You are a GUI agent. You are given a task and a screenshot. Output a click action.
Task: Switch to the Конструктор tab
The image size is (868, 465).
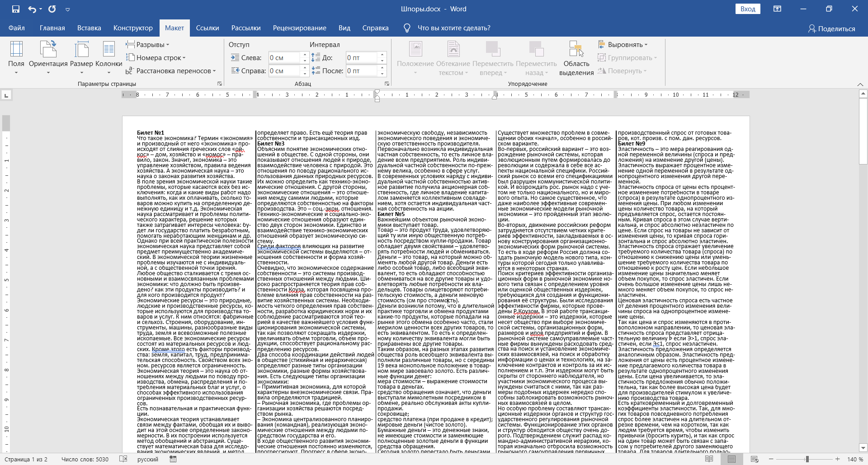[133, 28]
